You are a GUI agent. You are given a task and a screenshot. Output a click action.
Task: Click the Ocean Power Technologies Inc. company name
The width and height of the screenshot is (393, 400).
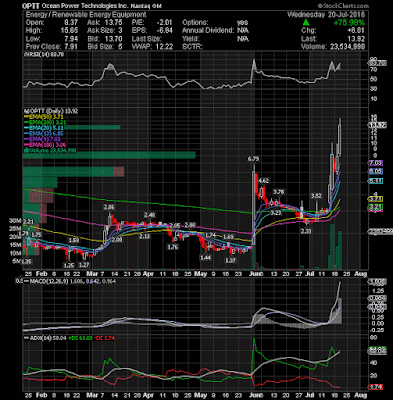click(84, 6)
